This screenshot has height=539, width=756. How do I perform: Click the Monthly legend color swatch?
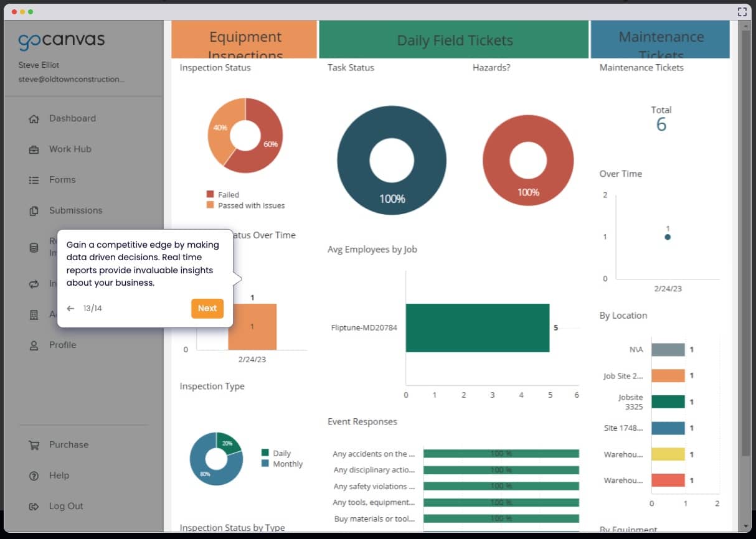[265, 464]
